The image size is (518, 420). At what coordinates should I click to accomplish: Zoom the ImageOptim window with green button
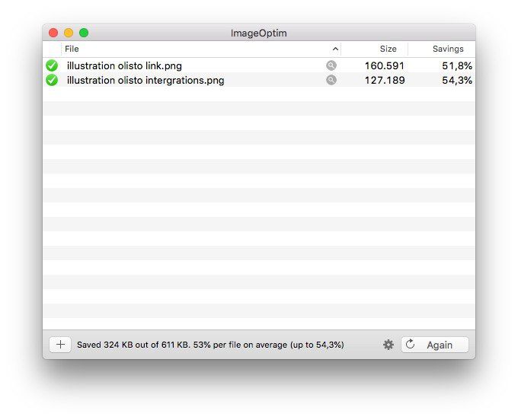[x=84, y=33]
